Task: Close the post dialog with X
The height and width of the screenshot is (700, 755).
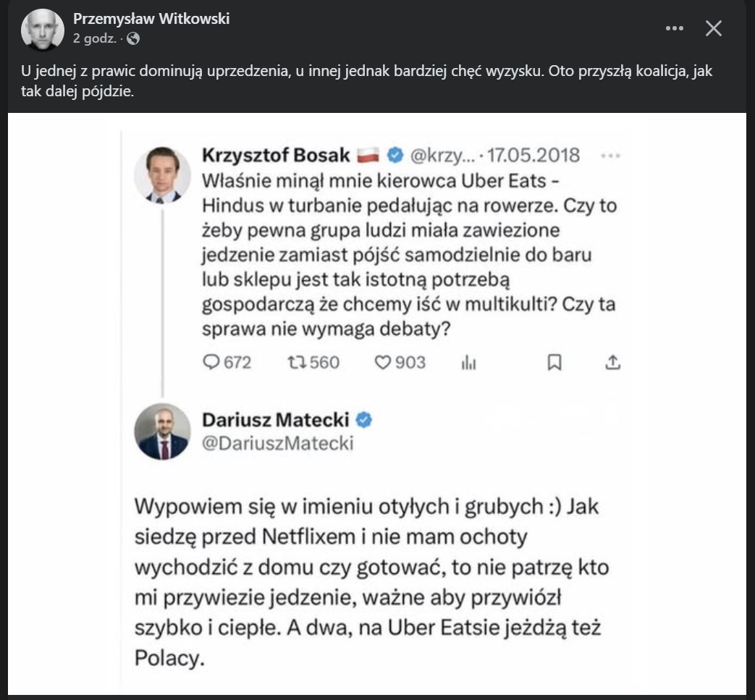Action: 714,28
